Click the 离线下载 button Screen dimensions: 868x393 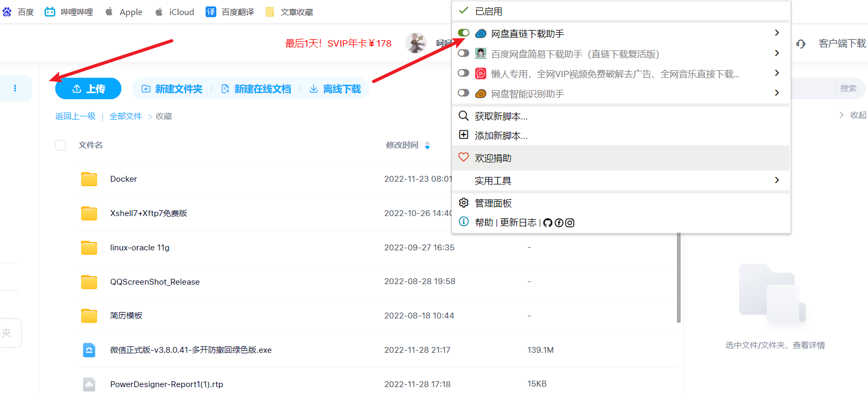335,89
